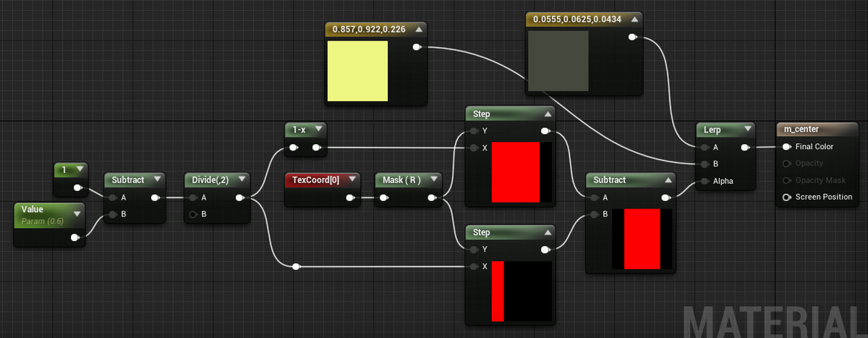Click output pin on Step with narrow red preview
The height and width of the screenshot is (338, 868).
pyautogui.click(x=545, y=250)
